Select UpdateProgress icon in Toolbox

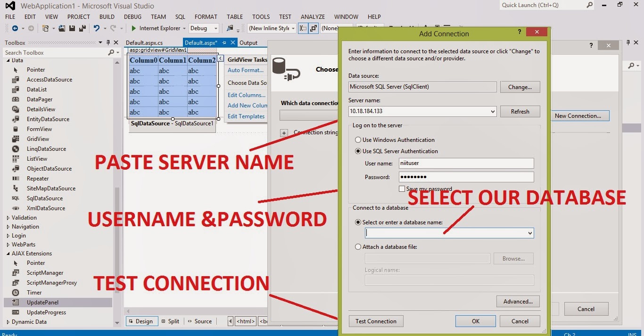pyautogui.click(x=16, y=312)
